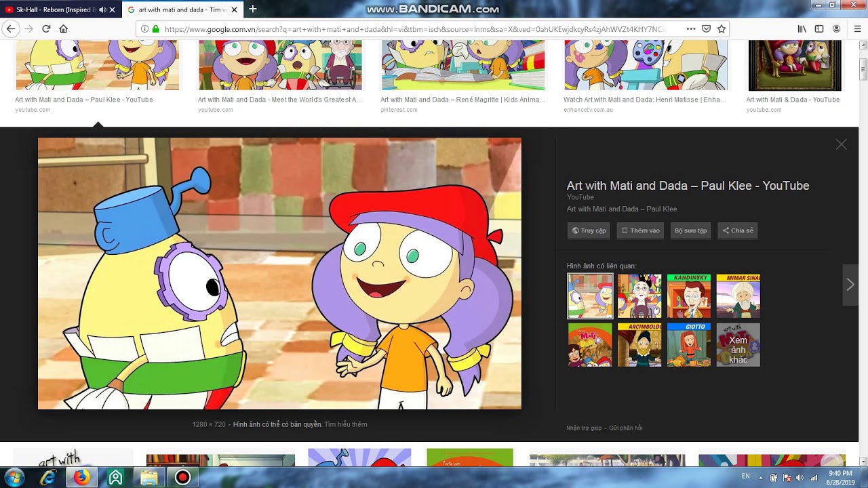The height and width of the screenshot is (488, 868).
Task: Click the enhancetv.com.au result thumbnail
Action: click(646, 65)
